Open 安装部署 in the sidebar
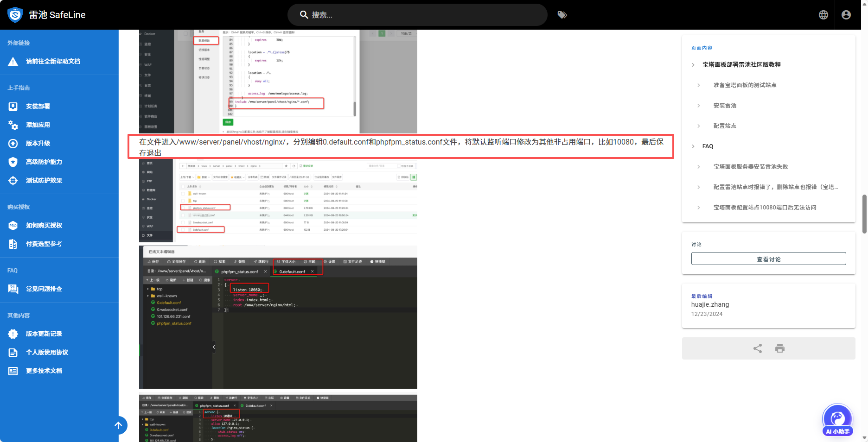The height and width of the screenshot is (442, 868). 38,106
